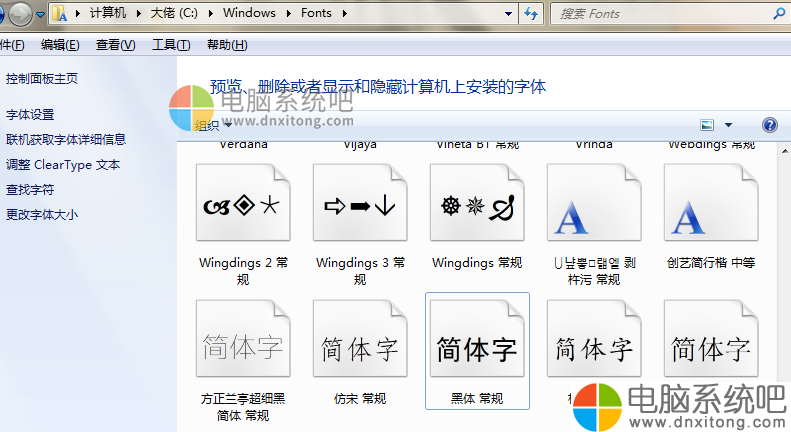Go to 计算机 in breadcrumb
This screenshot has height=432, width=791.
[108, 13]
